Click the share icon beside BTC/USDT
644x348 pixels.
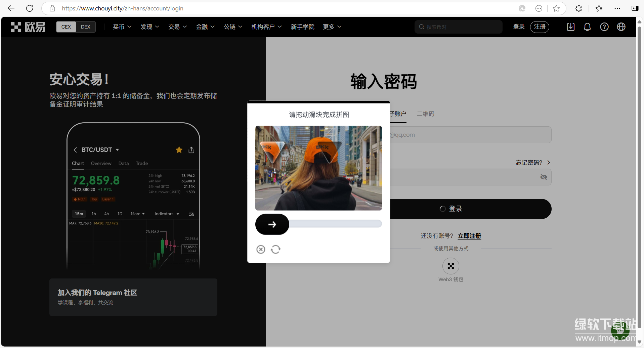click(x=191, y=150)
